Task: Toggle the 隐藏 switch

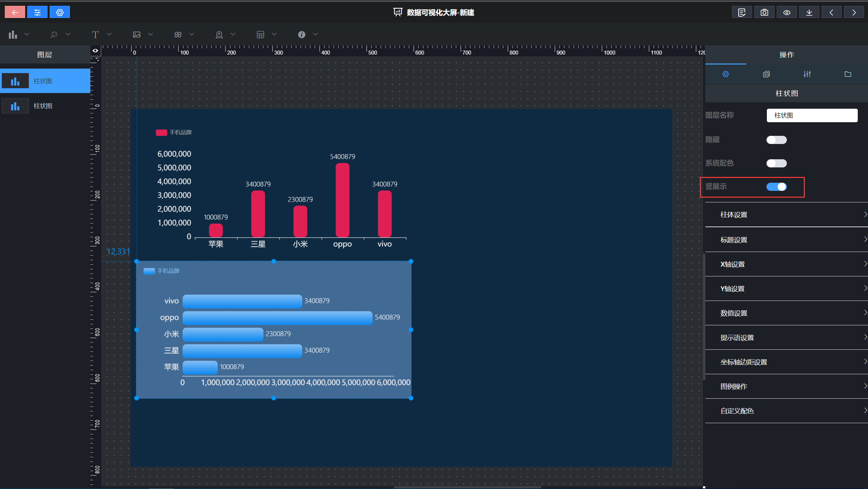Action: [x=777, y=140]
